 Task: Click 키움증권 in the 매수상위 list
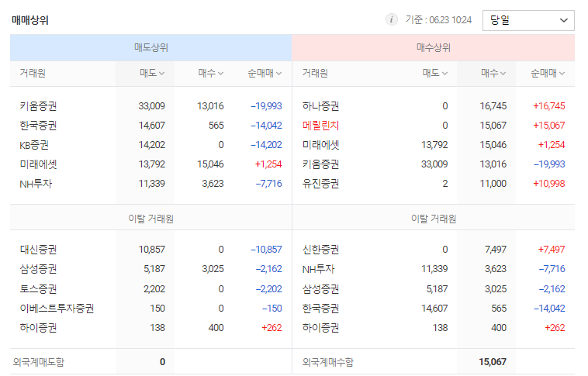(x=320, y=164)
